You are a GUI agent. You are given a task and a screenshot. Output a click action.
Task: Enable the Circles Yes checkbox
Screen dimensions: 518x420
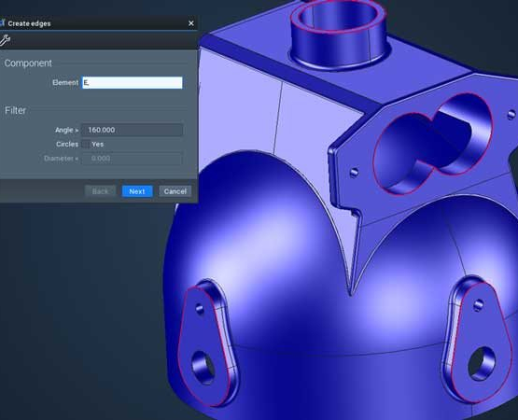pos(86,144)
